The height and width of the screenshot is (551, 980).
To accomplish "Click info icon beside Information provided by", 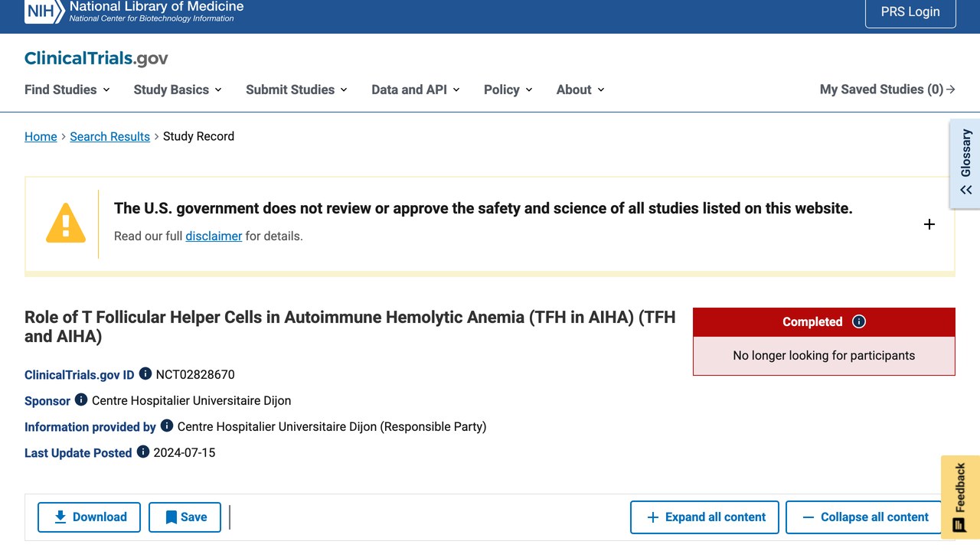I will tap(167, 425).
